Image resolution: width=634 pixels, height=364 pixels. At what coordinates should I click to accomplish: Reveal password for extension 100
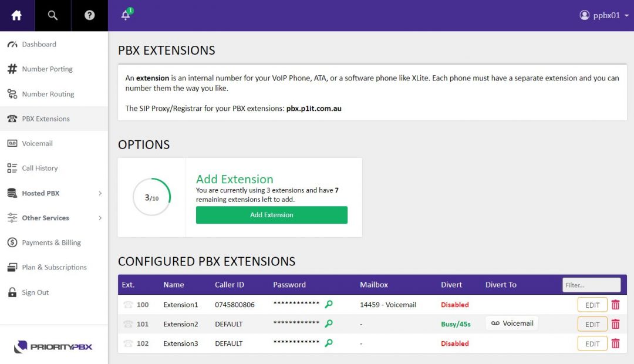click(329, 304)
